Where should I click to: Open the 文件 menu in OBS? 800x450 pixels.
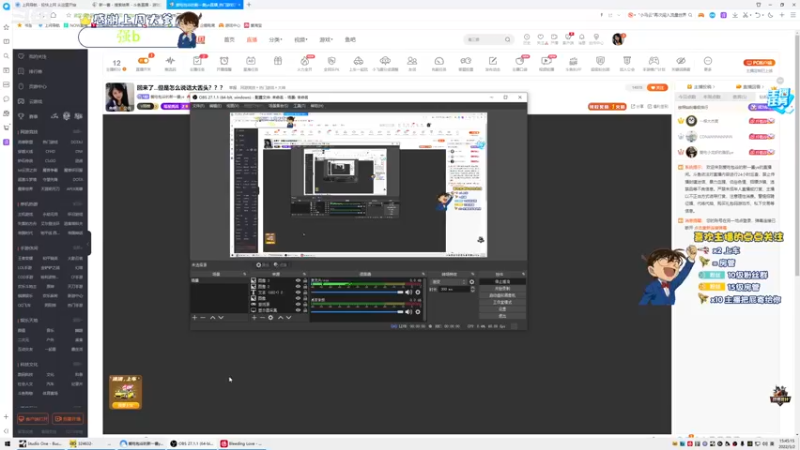198,106
